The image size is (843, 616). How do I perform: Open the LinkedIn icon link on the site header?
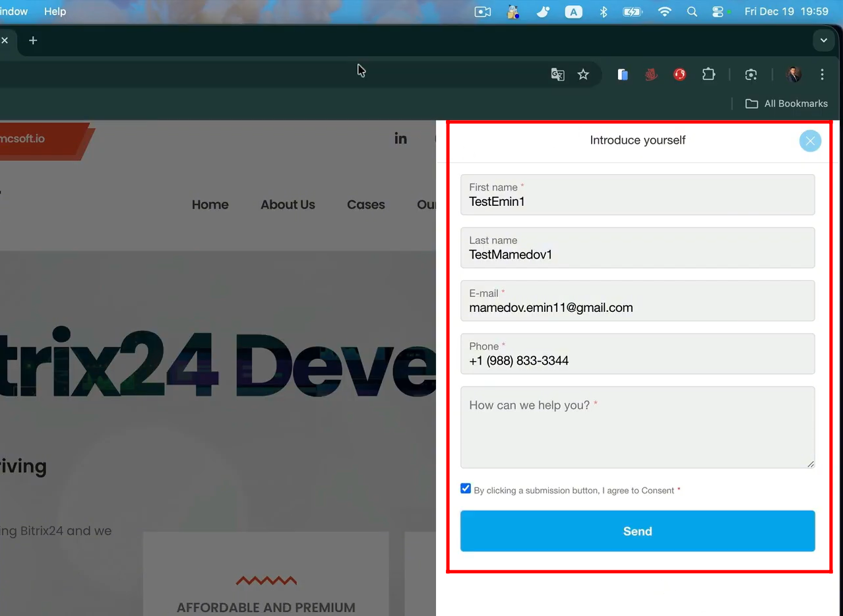[x=400, y=139]
